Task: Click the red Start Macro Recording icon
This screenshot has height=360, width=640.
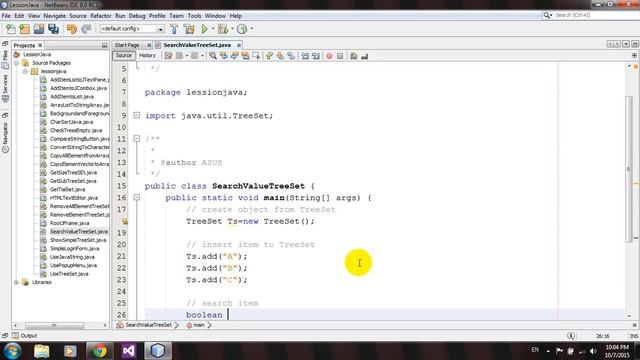Action: (329, 56)
